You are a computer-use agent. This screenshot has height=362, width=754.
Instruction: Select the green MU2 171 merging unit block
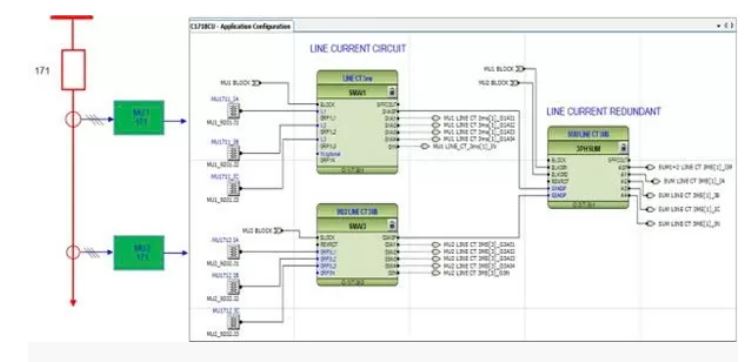(x=138, y=253)
